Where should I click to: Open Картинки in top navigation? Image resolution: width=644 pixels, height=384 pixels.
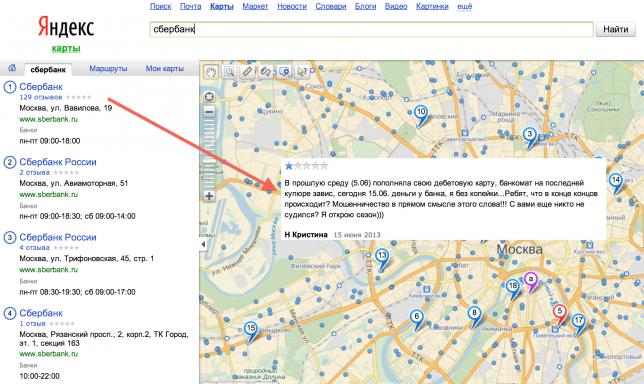click(x=432, y=6)
